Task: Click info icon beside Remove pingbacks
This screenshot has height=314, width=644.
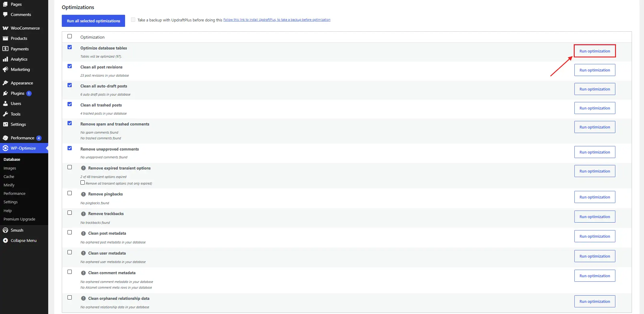Action: pos(83,194)
